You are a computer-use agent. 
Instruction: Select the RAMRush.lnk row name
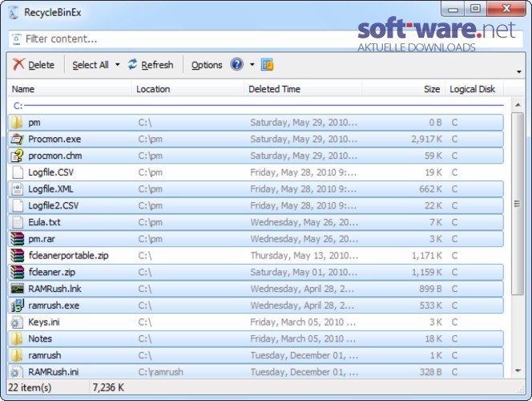[54, 289]
